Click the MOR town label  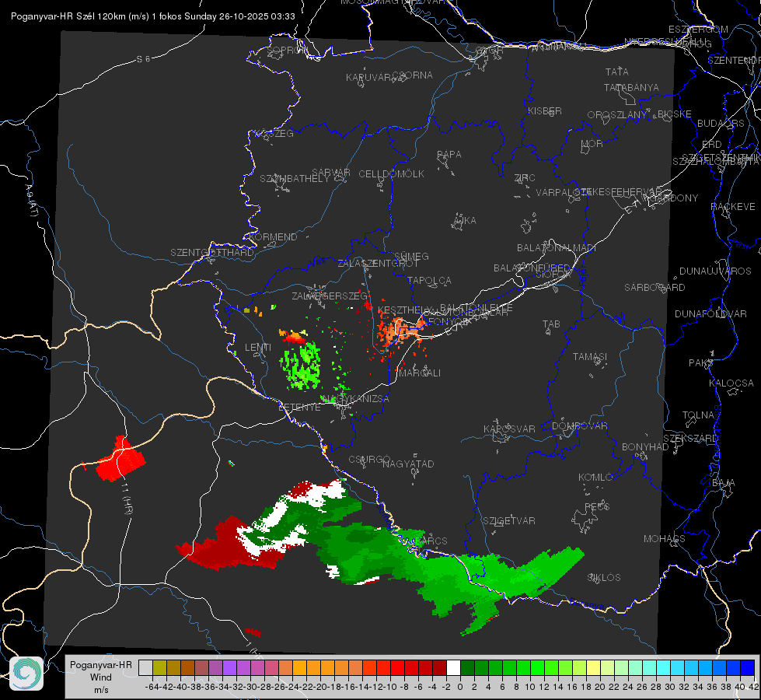coord(592,144)
